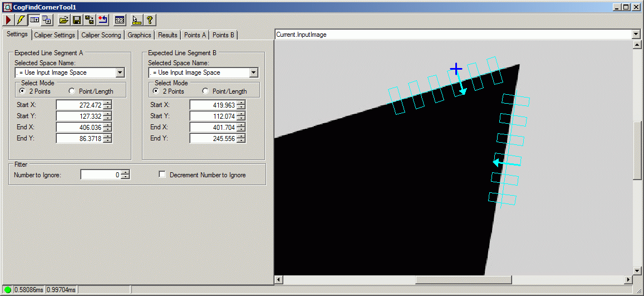Expand the Current.InputImage display dropdown
Viewport: 644px width, 296px height.
pyautogui.click(x=636, y=35)
